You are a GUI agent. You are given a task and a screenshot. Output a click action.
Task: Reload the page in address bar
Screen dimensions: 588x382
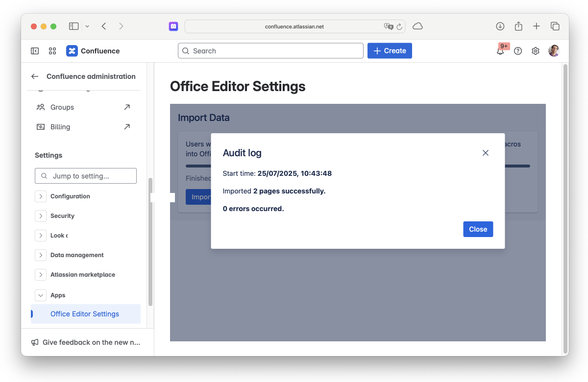click(x=399, y=26)
